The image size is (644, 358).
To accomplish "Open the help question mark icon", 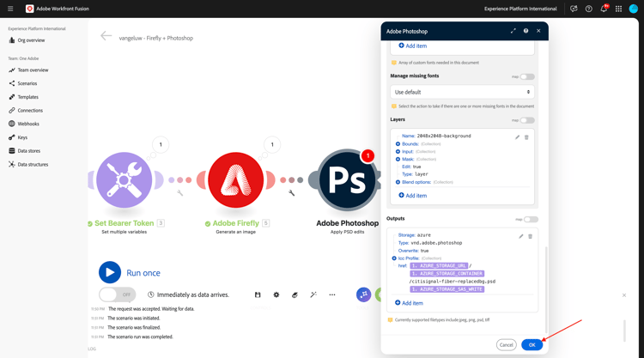I will [588, 9].
